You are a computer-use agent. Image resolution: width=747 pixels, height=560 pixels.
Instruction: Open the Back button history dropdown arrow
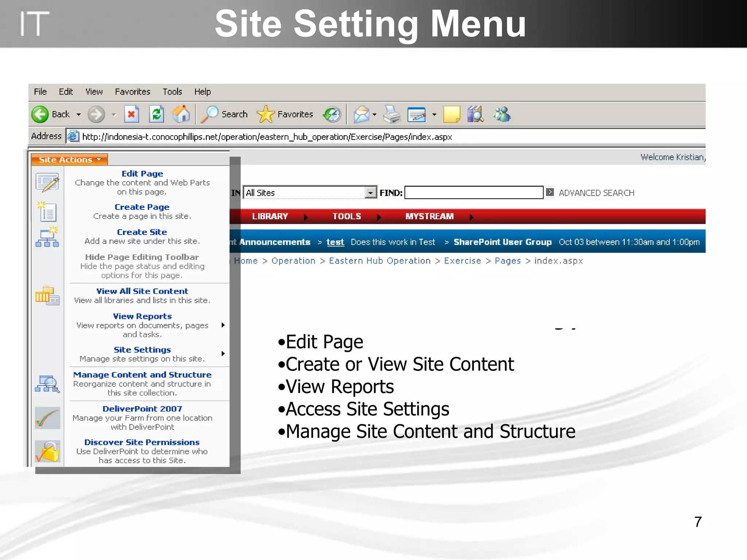tap(78, 114)
